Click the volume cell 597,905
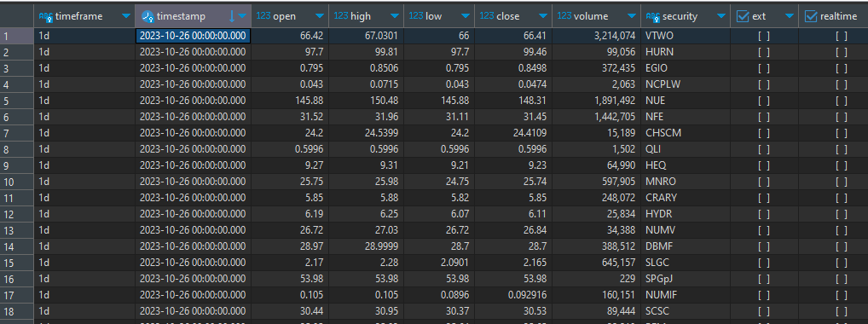This screenshot has height=324, width=868. pyautogui.click(x=596, y=182)
